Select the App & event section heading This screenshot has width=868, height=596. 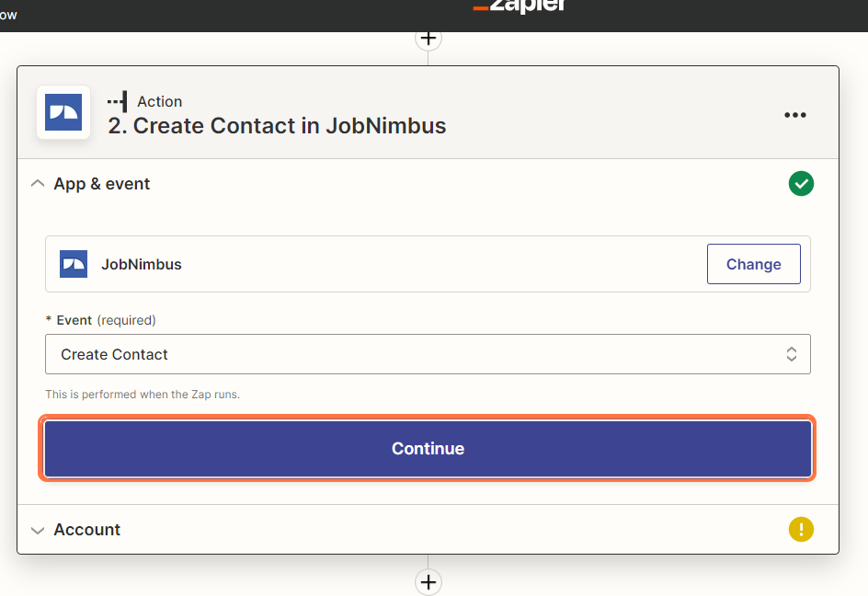pos(102,184)
